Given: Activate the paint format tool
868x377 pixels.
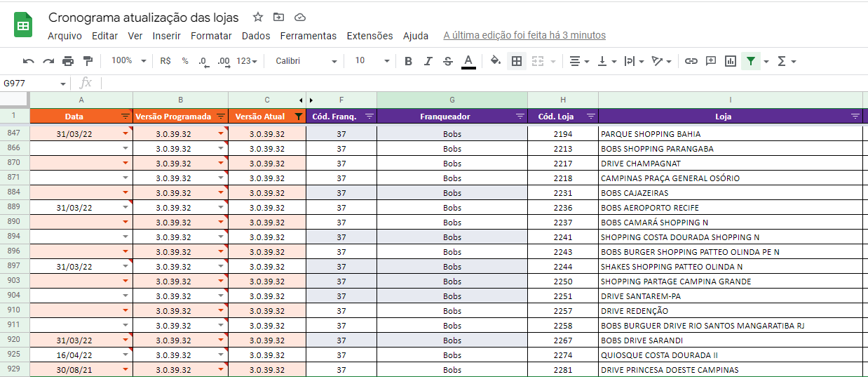Looking at the screenshot, I should [88, 61].
